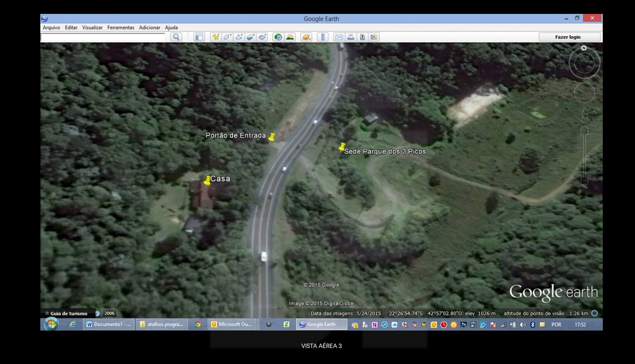Image resolution: width=635 pixels, height=364 pixels.
Task: Select the add path tool
Action: (239, 37)
